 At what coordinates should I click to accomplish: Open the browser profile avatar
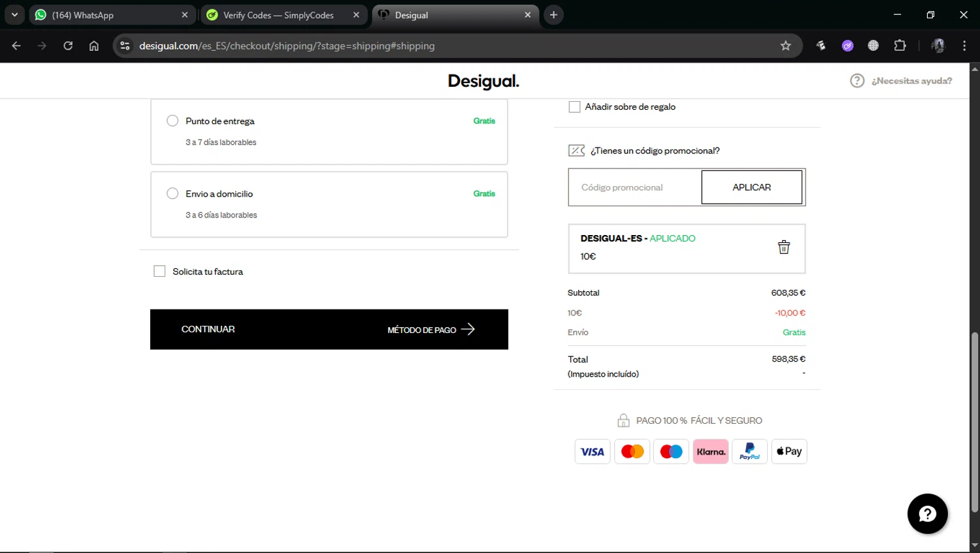[938, 46]
